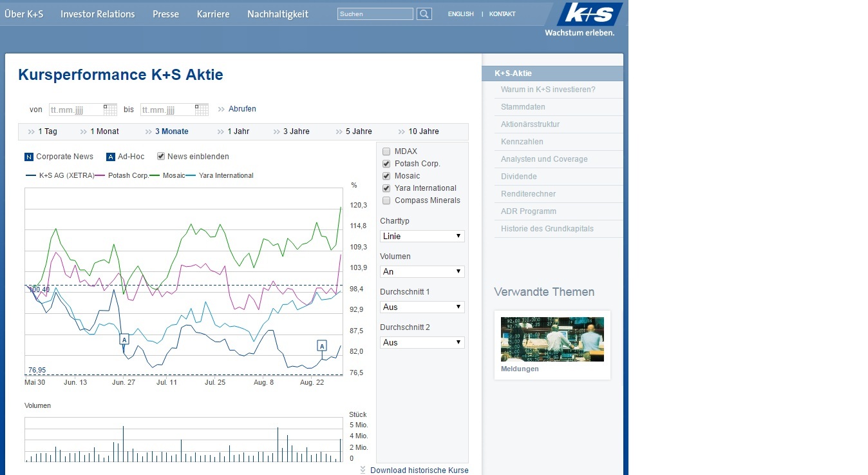Enable the Compass Minerals checkbox
The height and width of the screenshot is (475, 868).
coord(386,200)
